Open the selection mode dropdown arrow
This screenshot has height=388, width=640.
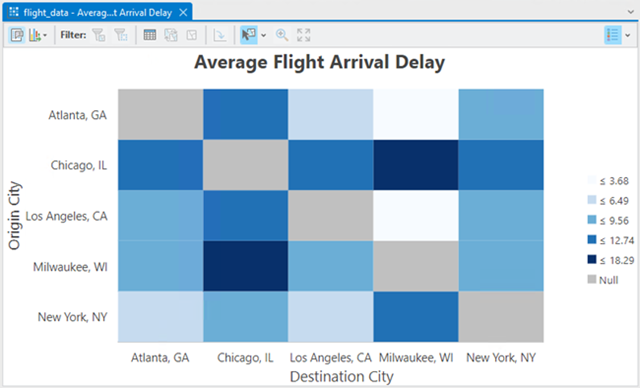point(264,35)
